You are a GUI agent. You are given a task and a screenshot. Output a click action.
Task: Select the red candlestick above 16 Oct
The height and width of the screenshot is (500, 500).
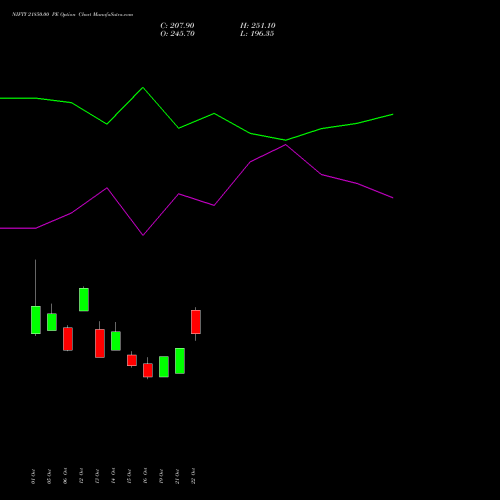coord(148,370)
